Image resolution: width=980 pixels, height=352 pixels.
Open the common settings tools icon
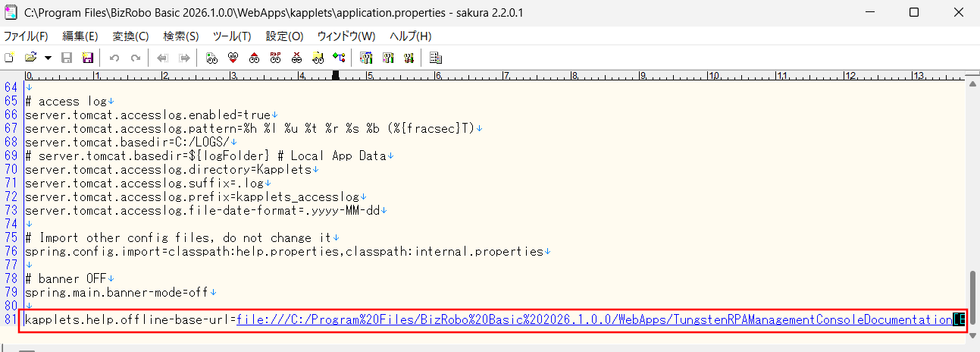409,58
